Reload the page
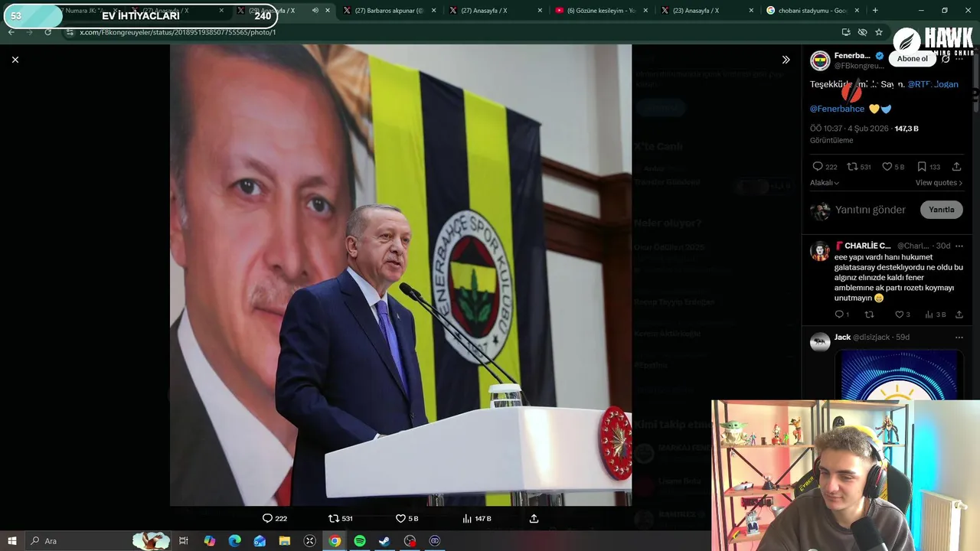The width and height of the screenshot is (980, 551). coord(47,32)
